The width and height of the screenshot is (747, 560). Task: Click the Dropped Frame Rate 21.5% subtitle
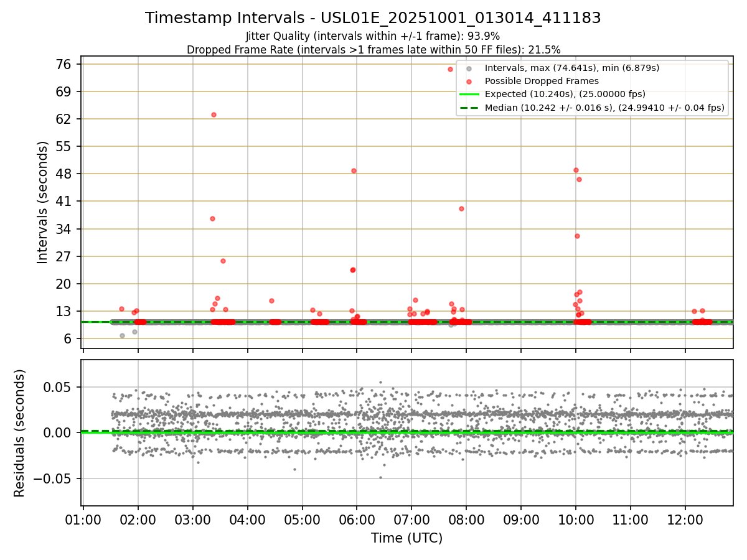(373, 50)
